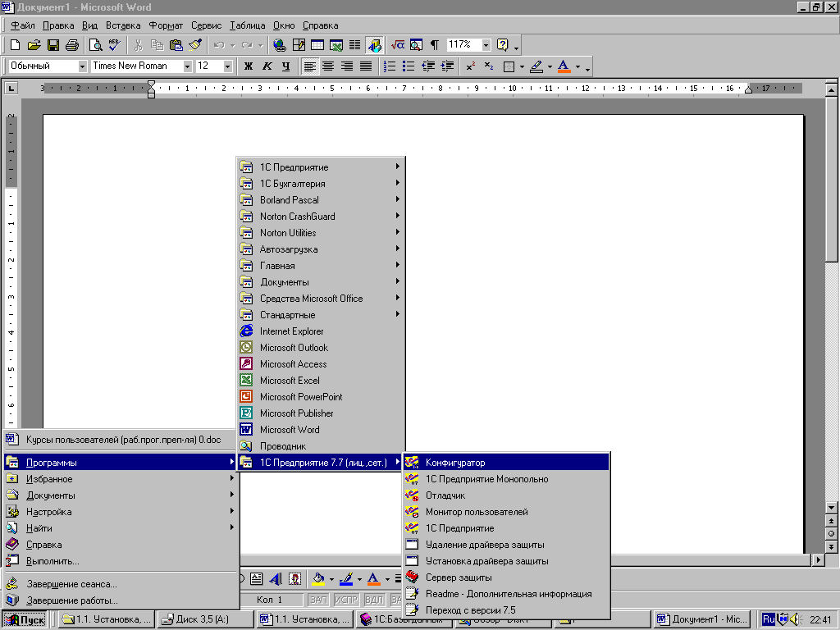Apply font color A button

pyautogui.click(x=564, y=66)
